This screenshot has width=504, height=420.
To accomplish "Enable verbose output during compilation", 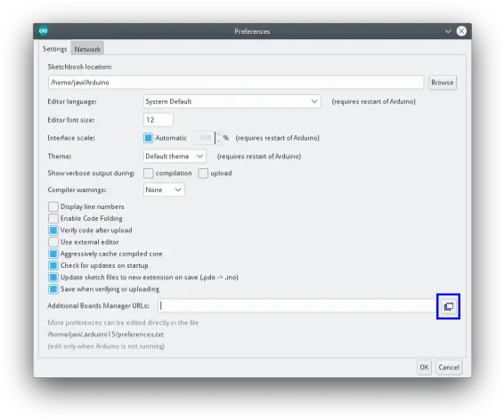I will 148,174.
